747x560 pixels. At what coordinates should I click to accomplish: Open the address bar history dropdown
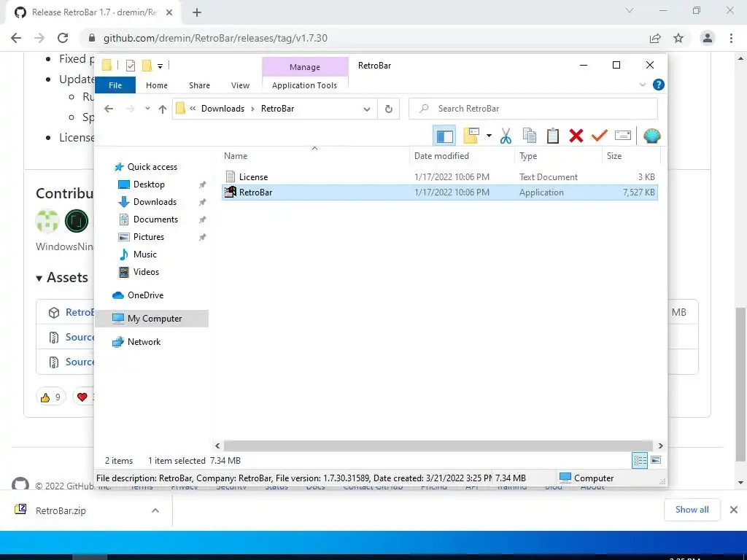click(366, 109)
